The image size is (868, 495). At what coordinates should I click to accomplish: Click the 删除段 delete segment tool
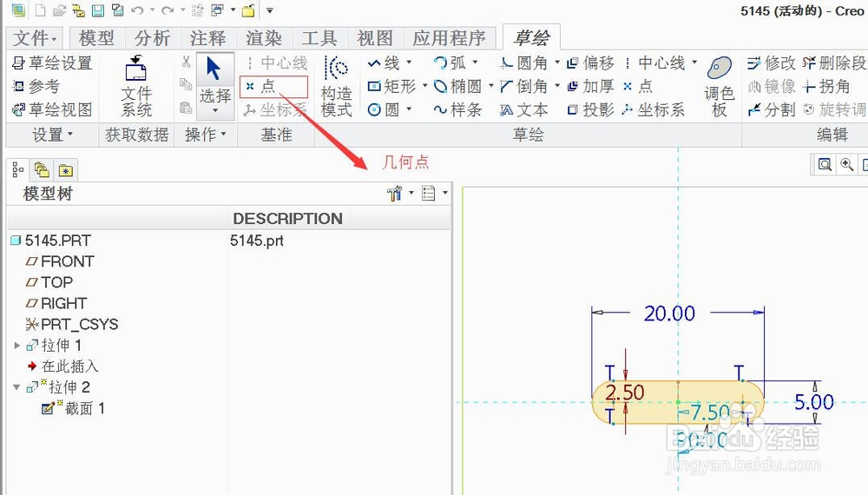[835, 63]
